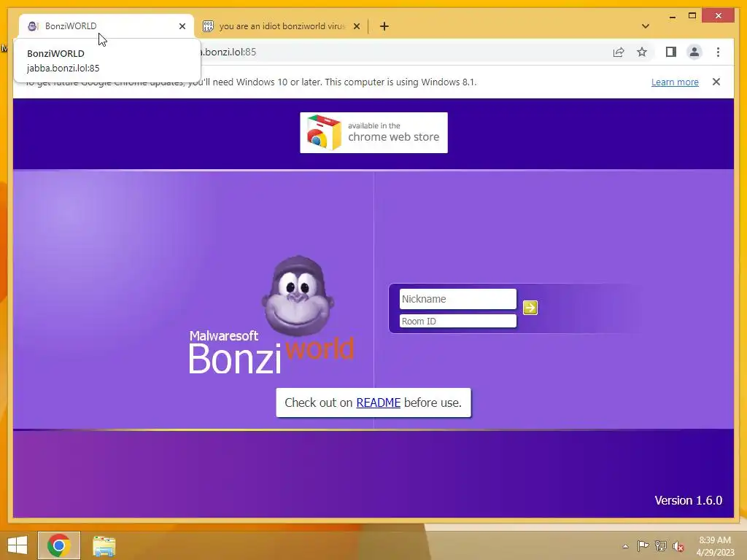Expand the tab search chevron

[x=645, y=26]
